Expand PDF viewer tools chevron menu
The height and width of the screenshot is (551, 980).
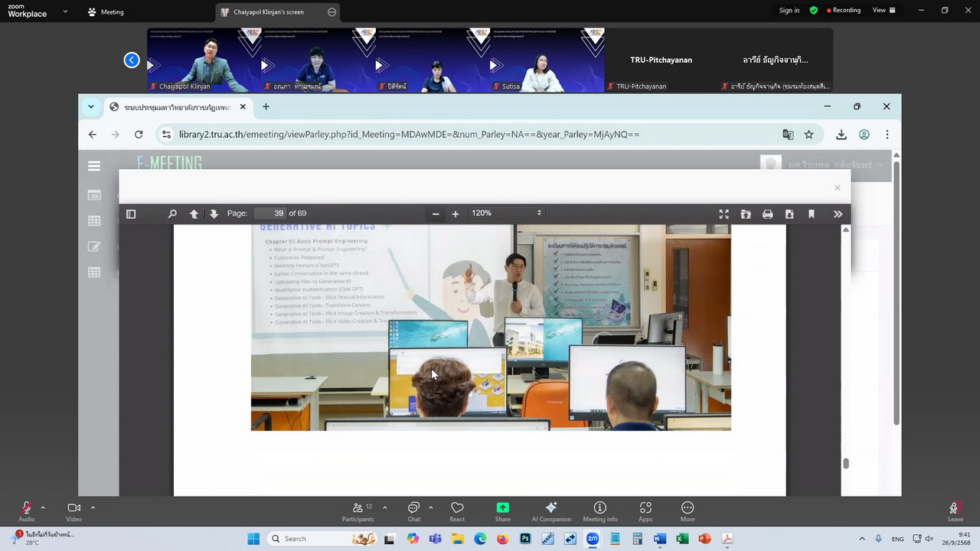[x=838, y=214]
